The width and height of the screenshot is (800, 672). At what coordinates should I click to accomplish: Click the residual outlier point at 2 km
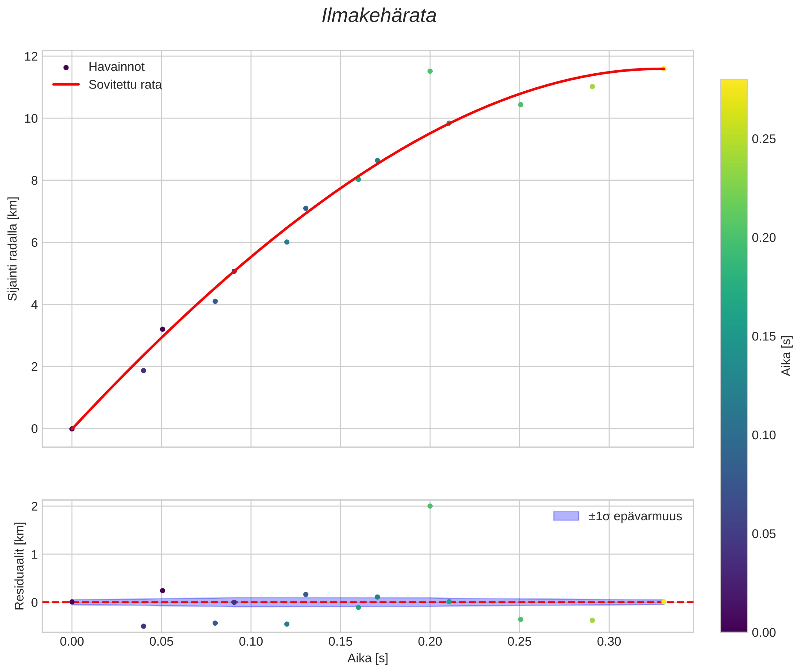click(x=430, y=506)
